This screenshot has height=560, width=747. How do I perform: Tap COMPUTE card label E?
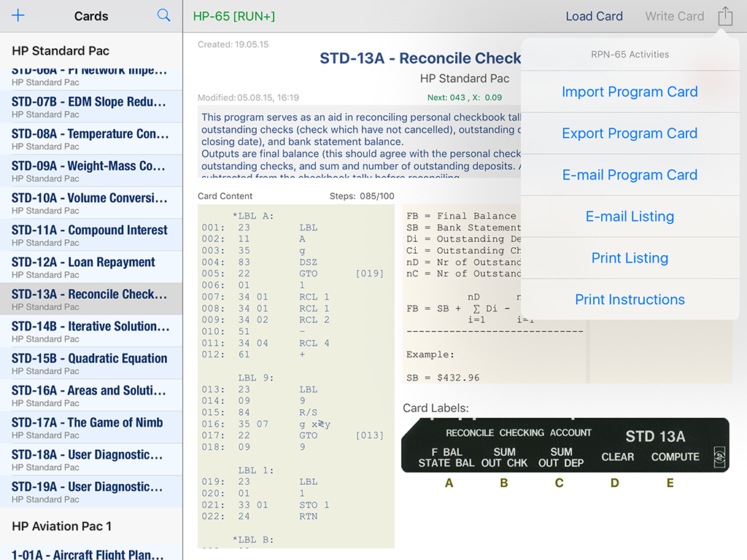tap(675, 457)
